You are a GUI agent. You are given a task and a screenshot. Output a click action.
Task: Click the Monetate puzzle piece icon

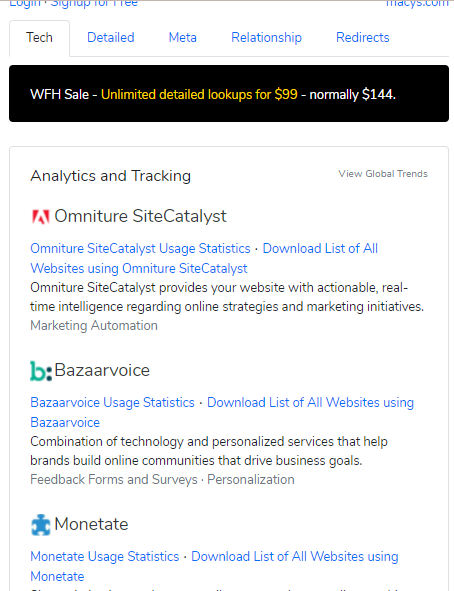click(40, 525)
